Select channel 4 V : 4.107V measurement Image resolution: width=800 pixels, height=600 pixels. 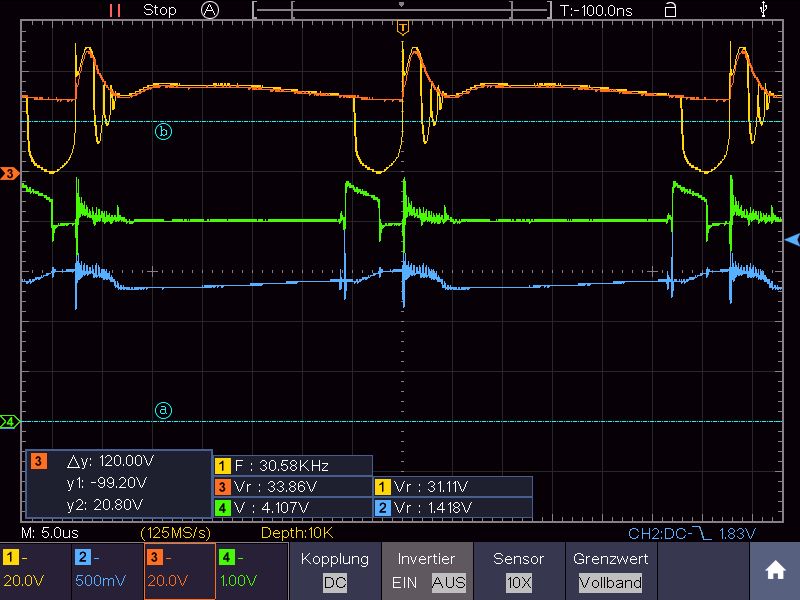293,508
